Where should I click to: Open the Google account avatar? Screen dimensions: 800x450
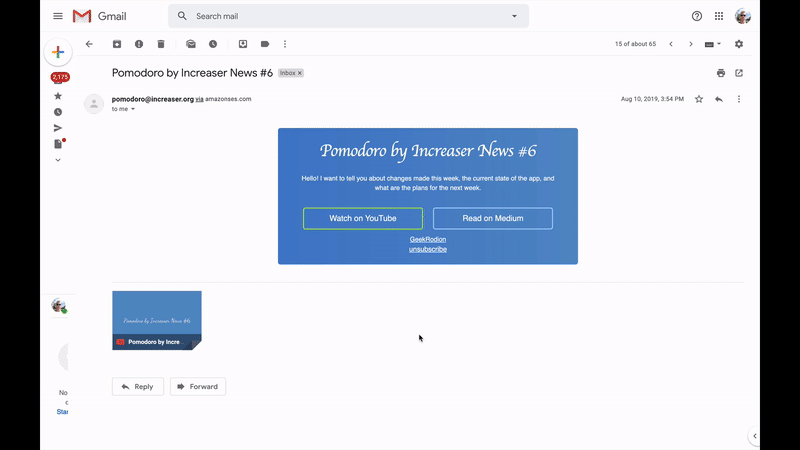742,16
